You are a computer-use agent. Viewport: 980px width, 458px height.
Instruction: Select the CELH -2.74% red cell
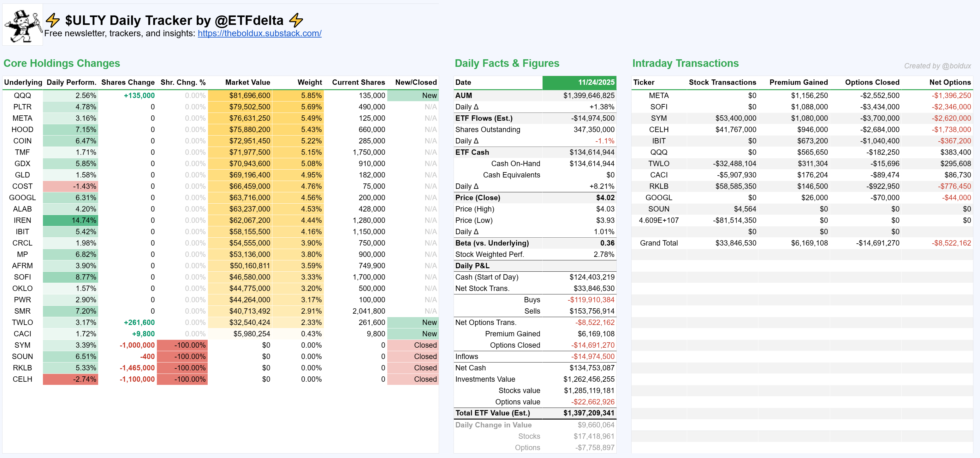pos(71,379)
